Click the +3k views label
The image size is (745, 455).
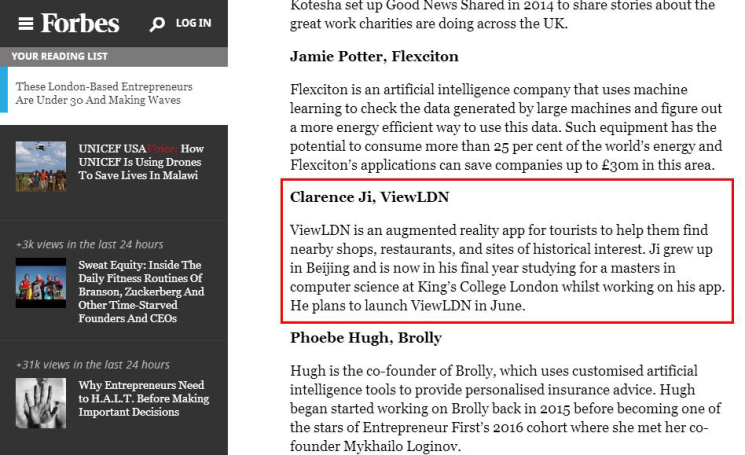point(89,244)
